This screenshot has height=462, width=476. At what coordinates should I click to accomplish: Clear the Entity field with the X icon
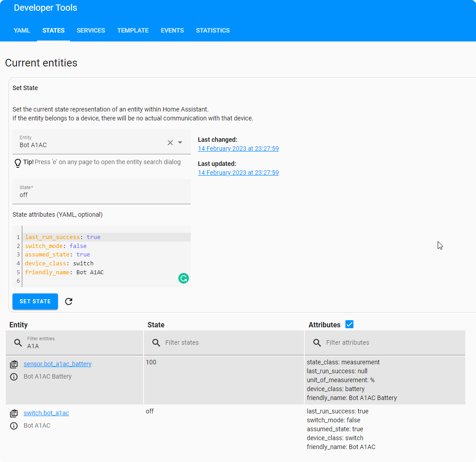click(170, 142)
